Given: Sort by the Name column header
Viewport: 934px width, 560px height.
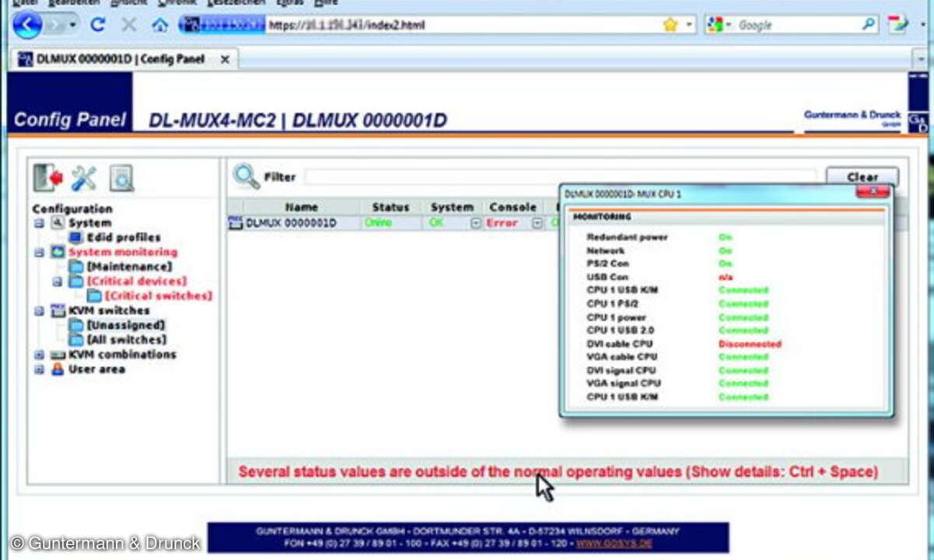Looking at the screenshot, I should (x=301, y=207).
